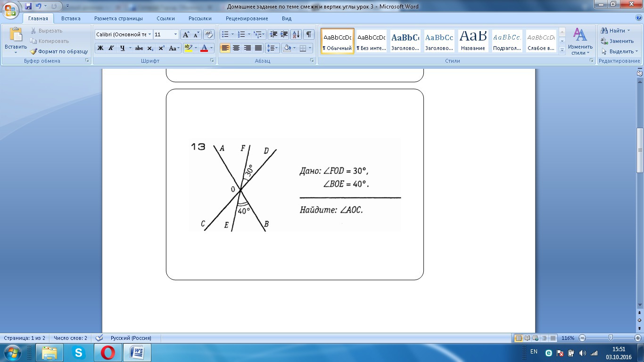Switch to Print Layout view

519,338
